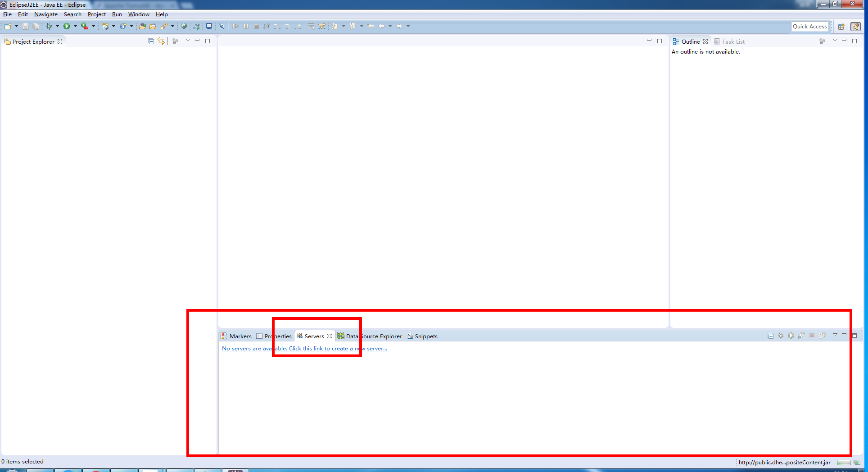Image resolution: width=868 pixels, height=472 pixels.
Task: Click the Back navigation arrow
Action: click(x=381, y=26)
